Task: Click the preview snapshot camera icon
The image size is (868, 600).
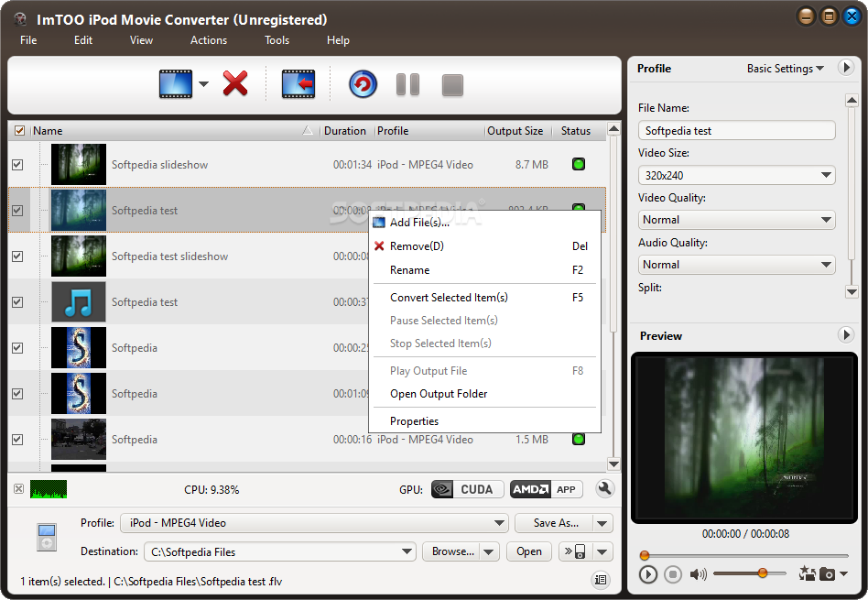Action: (827, 574)
